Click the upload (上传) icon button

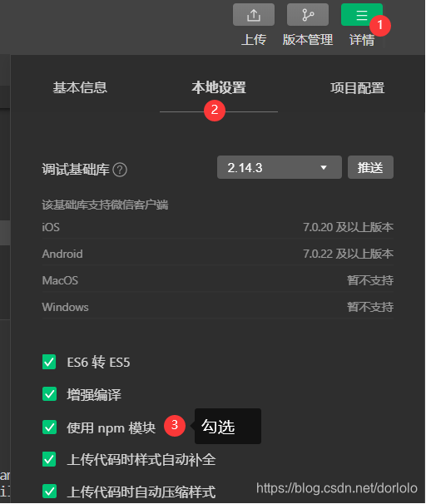coord(254,14)
